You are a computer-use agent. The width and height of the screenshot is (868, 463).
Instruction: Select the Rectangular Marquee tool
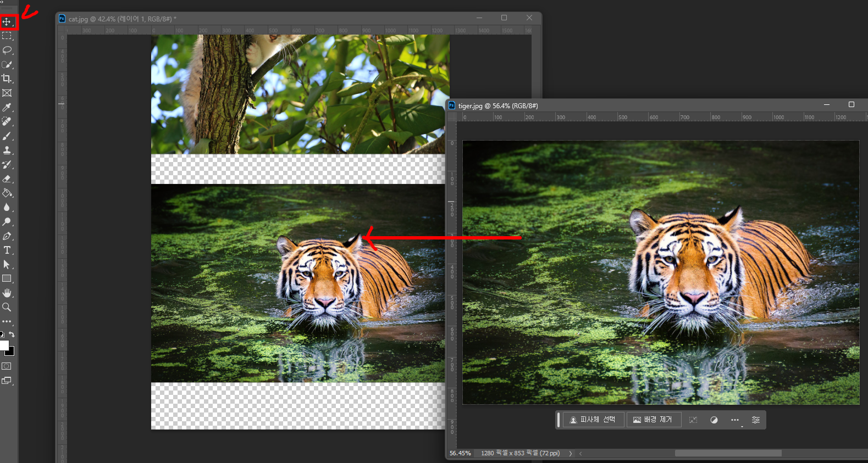click(x=7, y=36)
